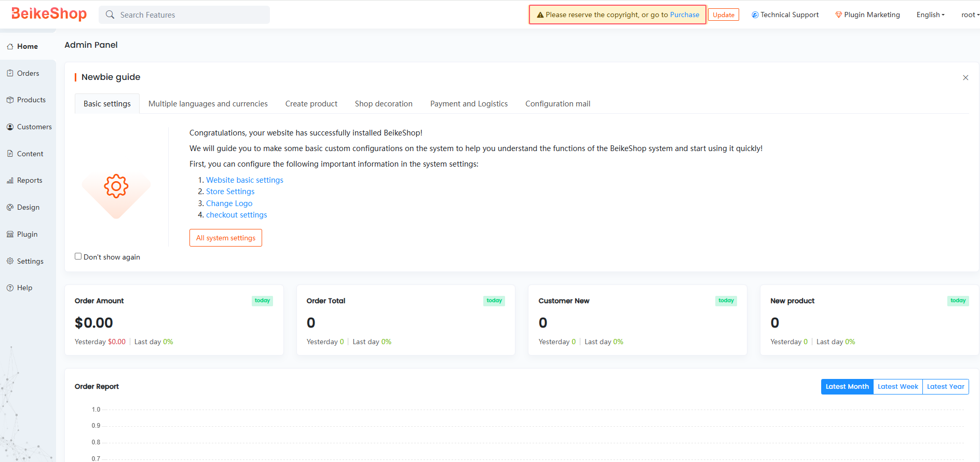Screen dimensions: 980x462
Task: Click the Design palette icon
Action: tap(10, 207)
